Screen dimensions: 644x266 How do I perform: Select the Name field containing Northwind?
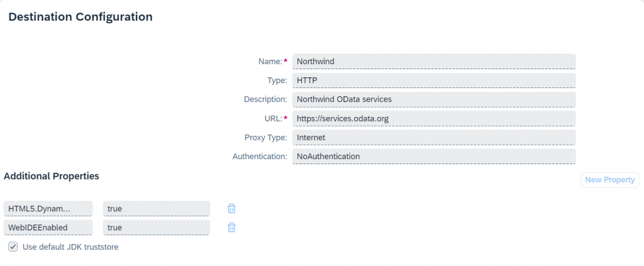click(434, 62)
